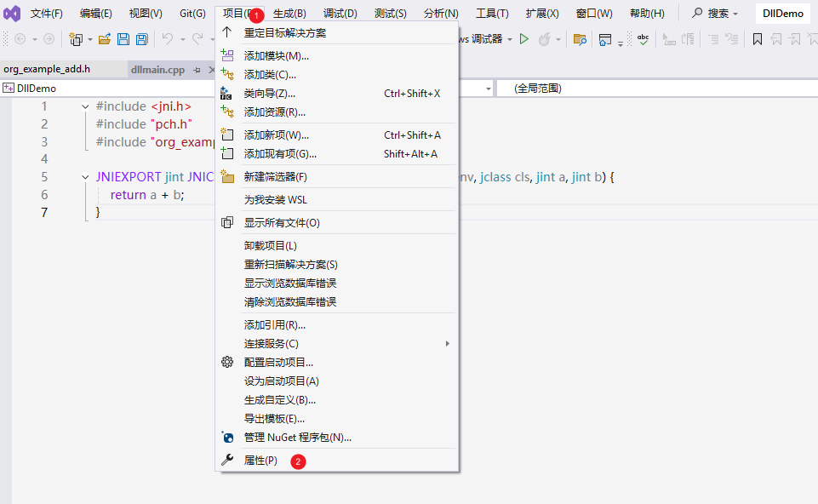This screenshot has height=504, width=818.
Task: Select 添加资源(R)... menu item
Action: (x=336, y=112)
